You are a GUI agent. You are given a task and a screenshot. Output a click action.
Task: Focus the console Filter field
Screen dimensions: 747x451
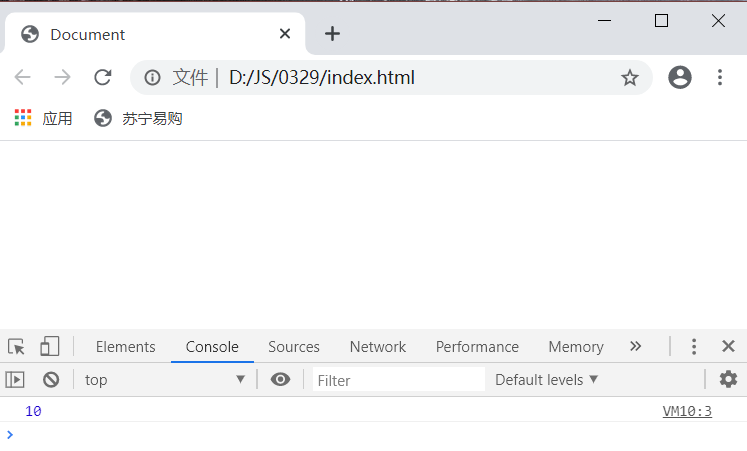coord(399,380)
